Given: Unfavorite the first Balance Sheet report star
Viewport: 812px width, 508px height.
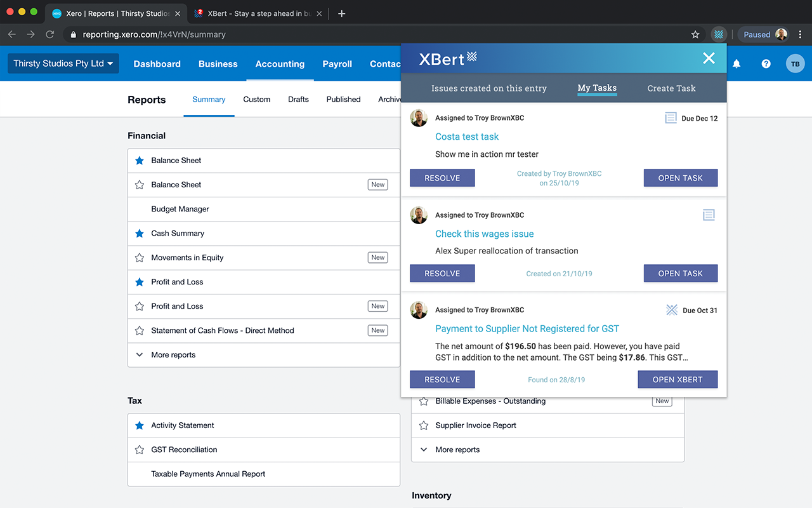Looking at the screenshot, I should coord(140,161).
